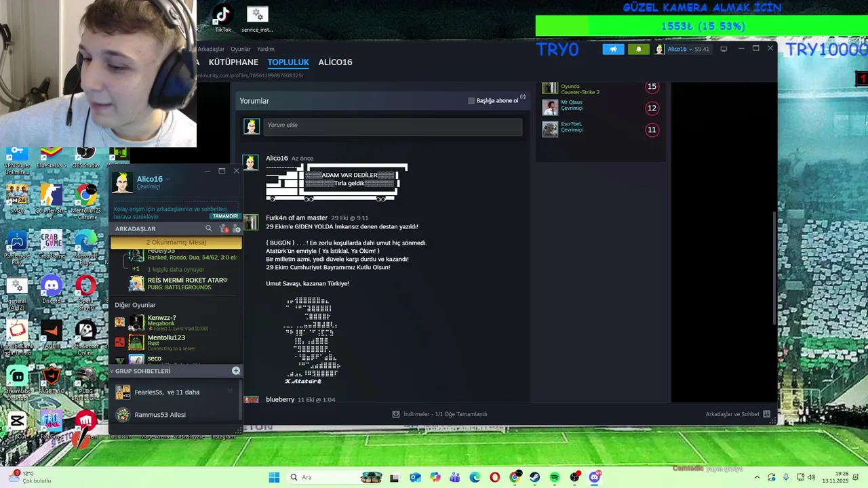The image size is (868, 488).
Task: Check the Başlığa abone ol checkbox
Action: pos(471,101)
